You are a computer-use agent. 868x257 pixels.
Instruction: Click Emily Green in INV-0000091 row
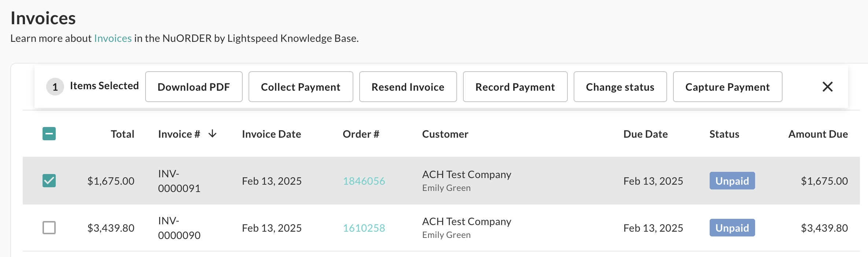(446, 188)
